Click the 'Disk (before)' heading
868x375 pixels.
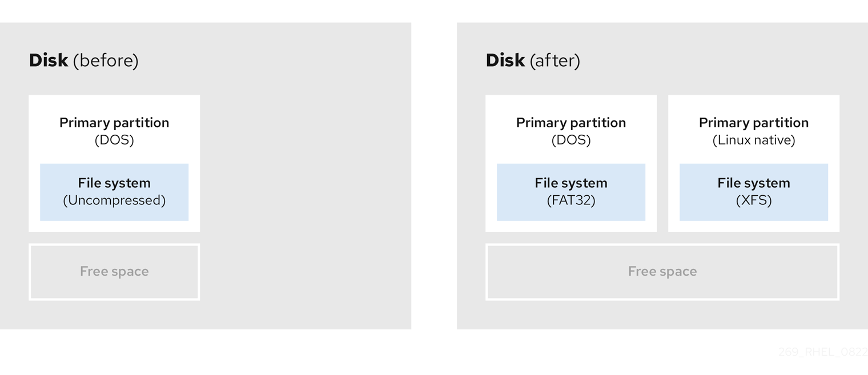[x=83, y=61]
